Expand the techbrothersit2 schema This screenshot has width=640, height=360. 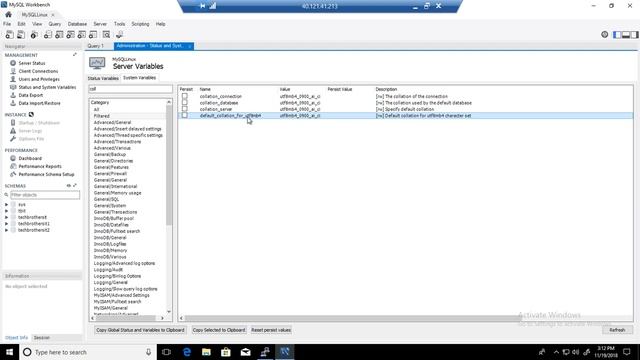6,230
